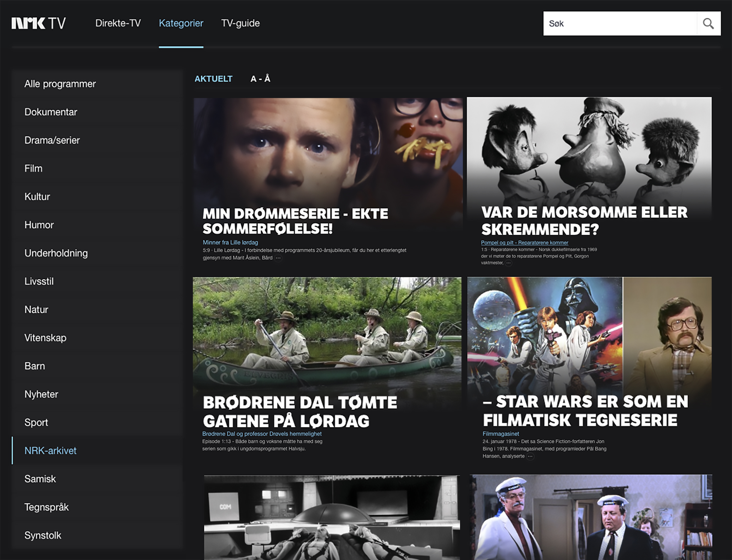Image resolution: width=732 pixels, height=560 pixels.
Task: Click the search magnifier icon
Action: click(708, 24)
